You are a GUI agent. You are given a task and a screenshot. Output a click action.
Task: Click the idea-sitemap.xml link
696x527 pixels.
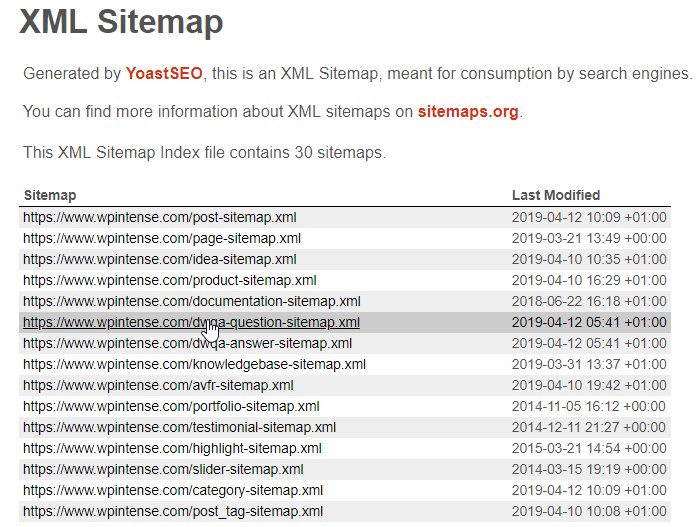click(x=161, y=259)
